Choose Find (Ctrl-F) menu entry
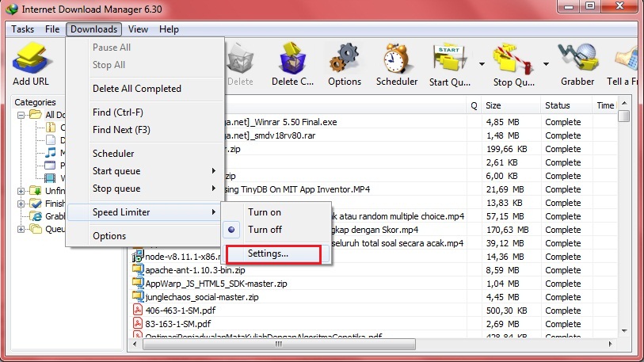 point(118,112)
